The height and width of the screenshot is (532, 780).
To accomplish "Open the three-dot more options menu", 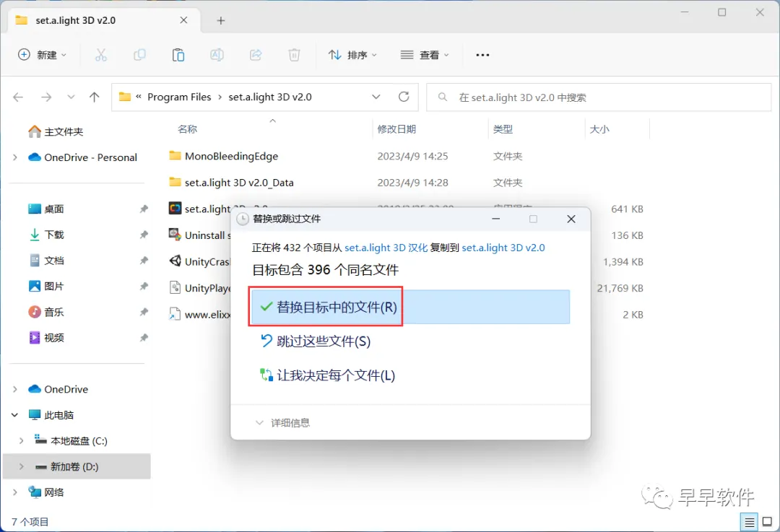I will point(482,55).
